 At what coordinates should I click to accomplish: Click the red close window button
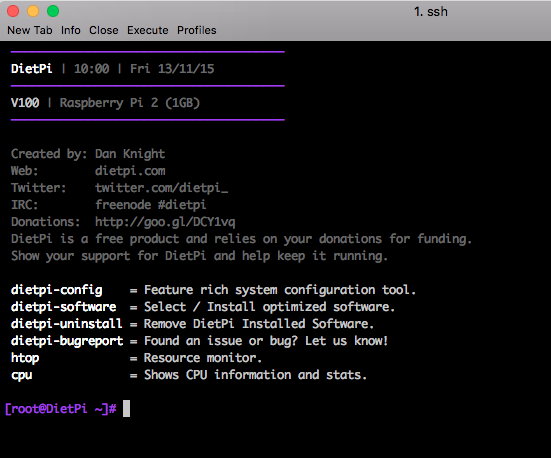[13, 11]
